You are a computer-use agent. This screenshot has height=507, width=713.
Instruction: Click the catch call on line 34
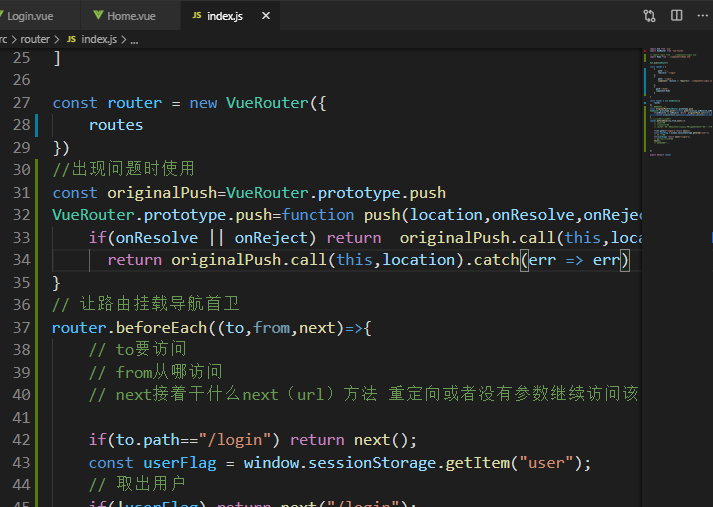(x=496, y=260)
